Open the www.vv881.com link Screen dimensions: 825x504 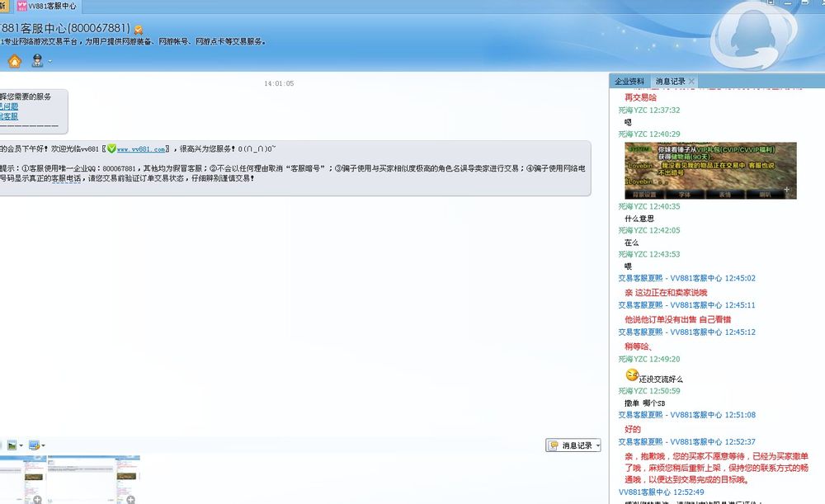141,149
